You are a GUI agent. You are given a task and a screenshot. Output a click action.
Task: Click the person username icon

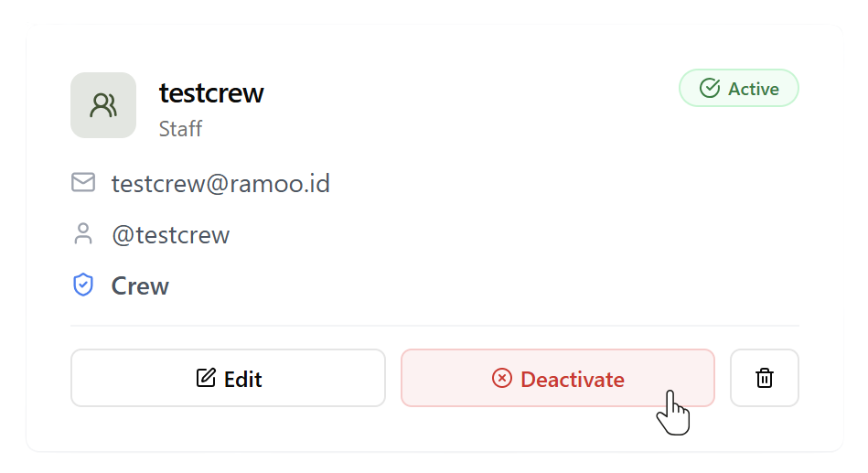(83, 233)
